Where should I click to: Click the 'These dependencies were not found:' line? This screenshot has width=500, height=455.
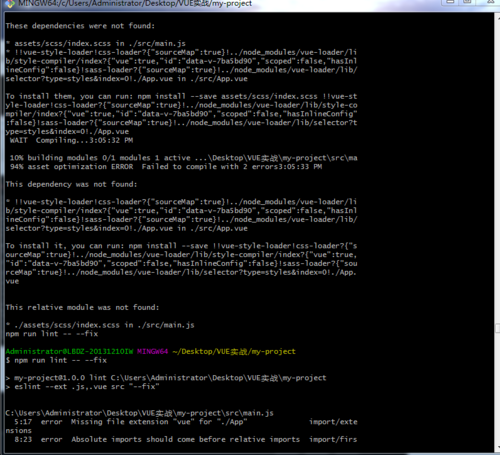80,26
